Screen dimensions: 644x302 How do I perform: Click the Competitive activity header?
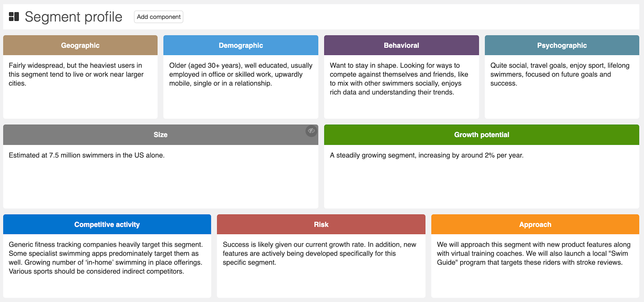pos(107,224)
